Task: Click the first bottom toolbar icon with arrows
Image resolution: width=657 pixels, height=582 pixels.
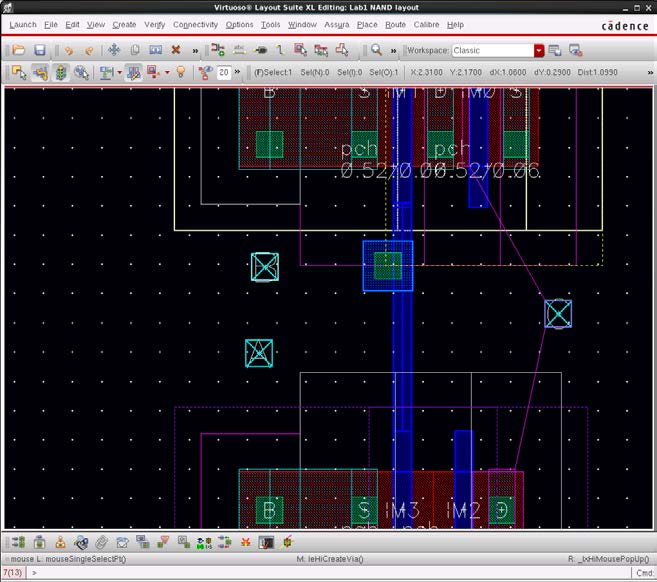Action: (18, 543)
